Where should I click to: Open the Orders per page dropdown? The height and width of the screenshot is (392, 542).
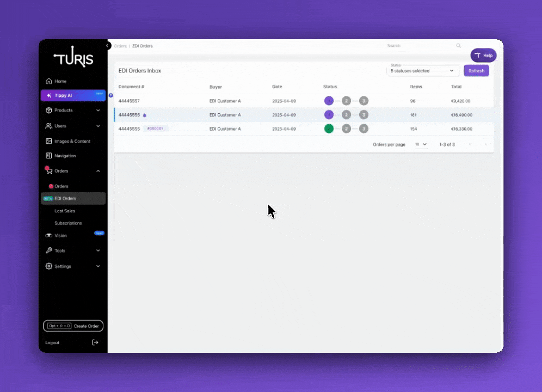tap(421, 144)
